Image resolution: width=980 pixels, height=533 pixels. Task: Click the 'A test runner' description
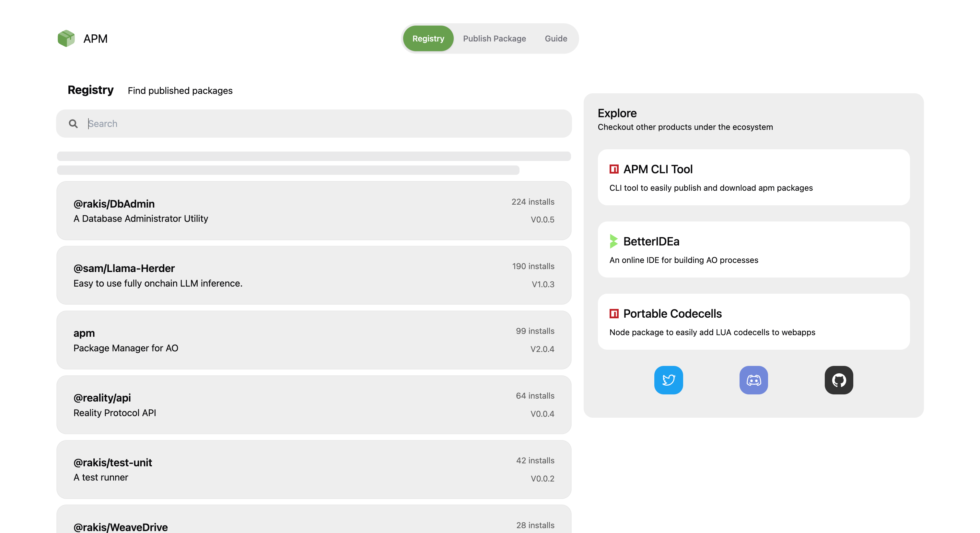[x=101, y=478]
